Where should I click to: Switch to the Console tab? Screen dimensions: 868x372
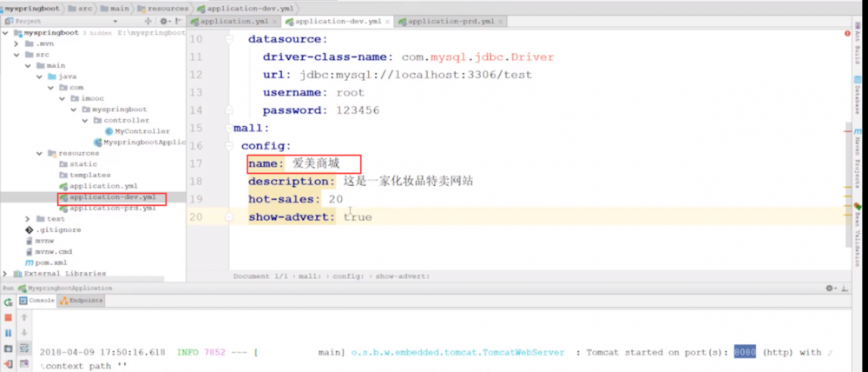coord(37,301)
